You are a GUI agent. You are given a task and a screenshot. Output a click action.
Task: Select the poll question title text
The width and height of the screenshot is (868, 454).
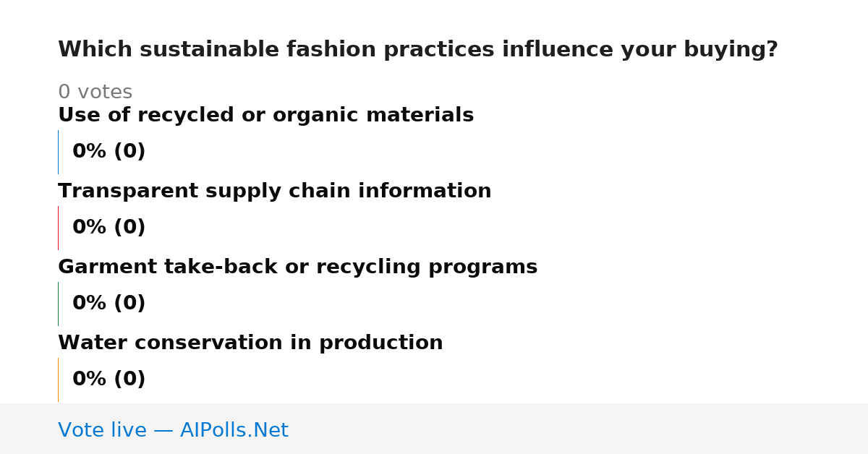418,50
